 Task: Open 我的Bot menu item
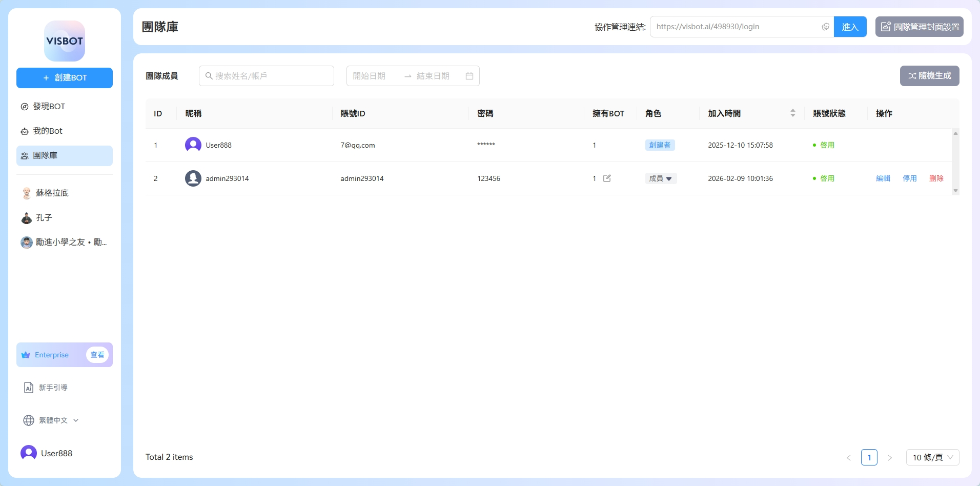(x=48, y=131)
